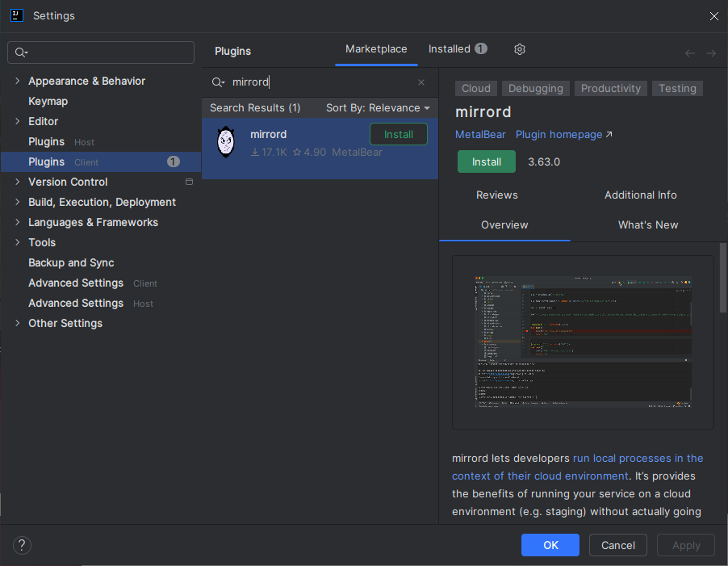Expand the Appearance & Behavior section
The height and width of the screenshot is (566, 728).
[16, 81]
